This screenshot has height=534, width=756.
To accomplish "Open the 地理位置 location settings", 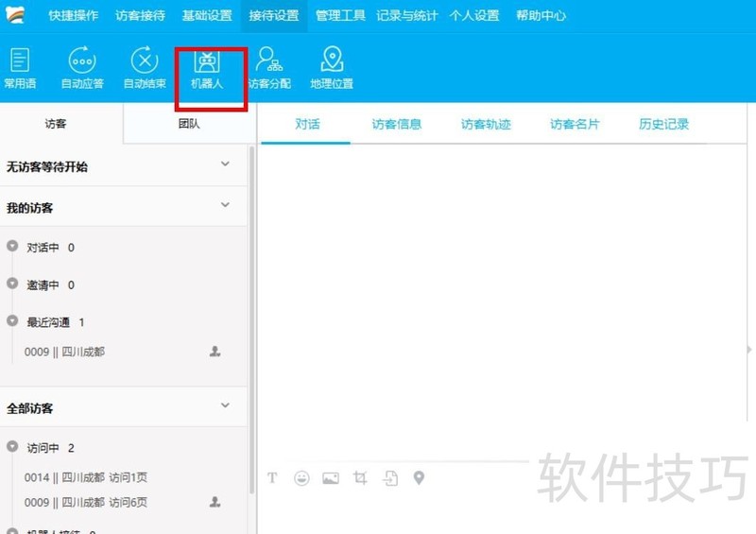I will tap(332, 68).
